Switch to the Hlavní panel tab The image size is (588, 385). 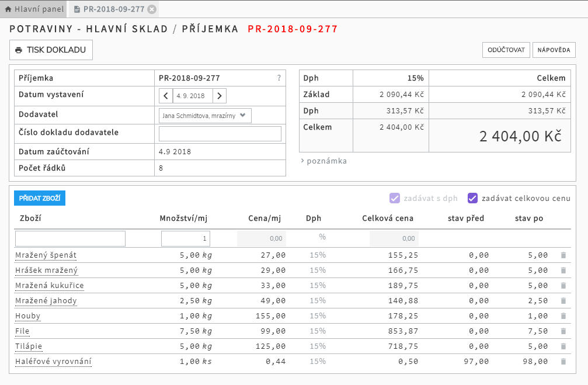click(34, 9)
